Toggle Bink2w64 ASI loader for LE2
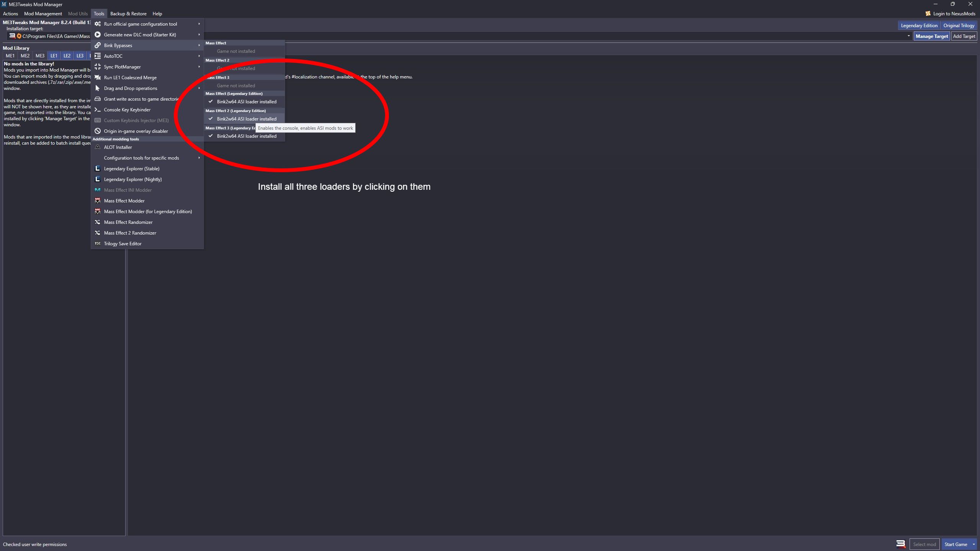 point(247,118)
